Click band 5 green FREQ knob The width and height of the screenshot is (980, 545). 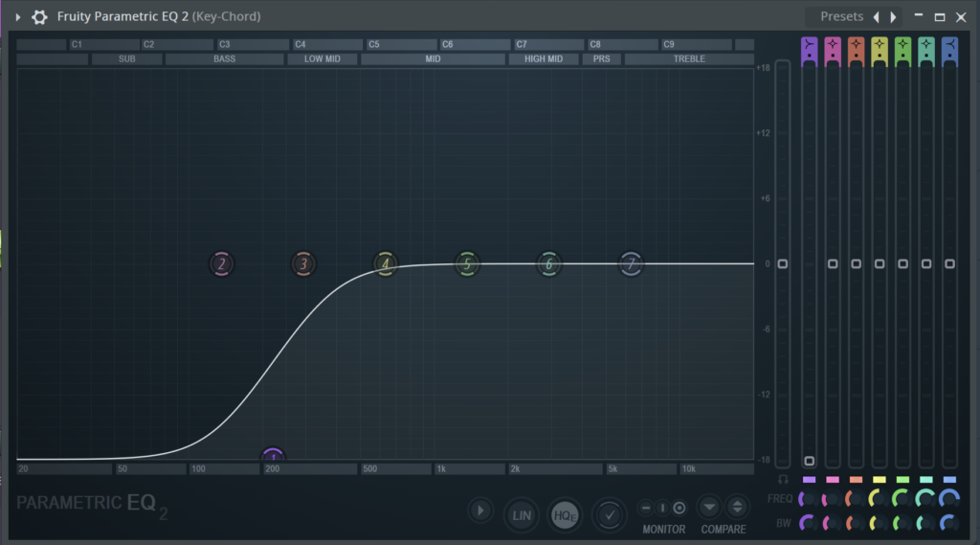tap(902, 499)
